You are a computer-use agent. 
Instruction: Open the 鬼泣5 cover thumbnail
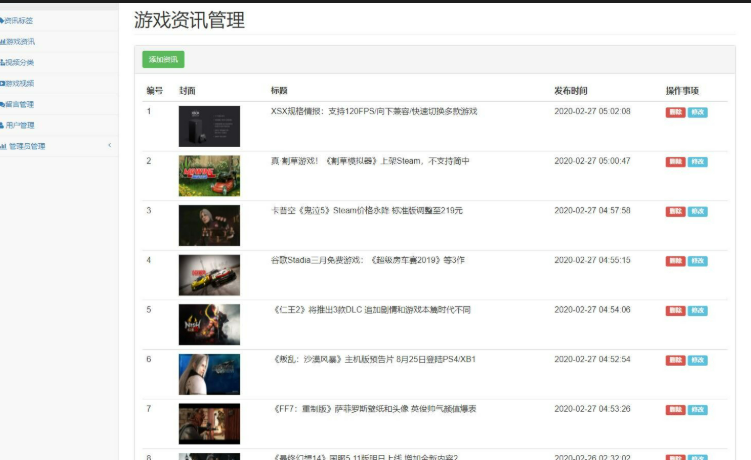point(209,226)
